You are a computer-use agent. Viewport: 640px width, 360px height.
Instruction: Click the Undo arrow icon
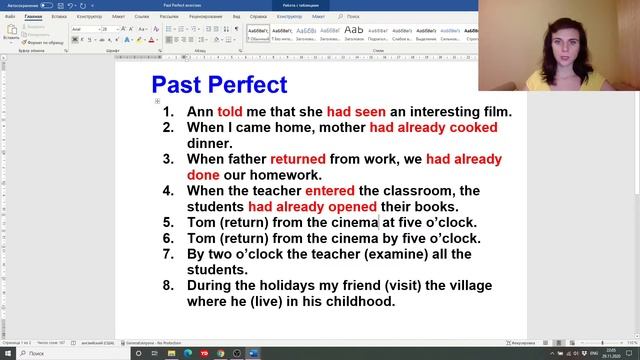[70, 6]
